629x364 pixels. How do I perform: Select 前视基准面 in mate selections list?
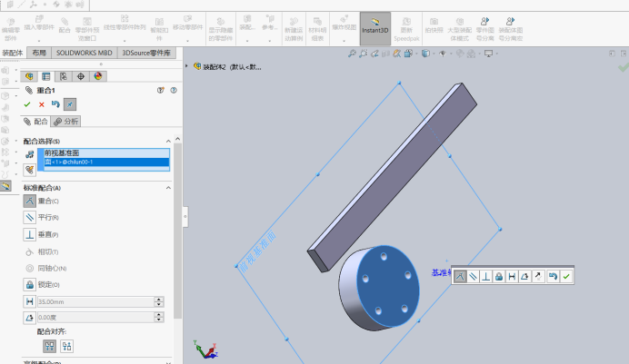pyautogui.click(x=106, y=153)
